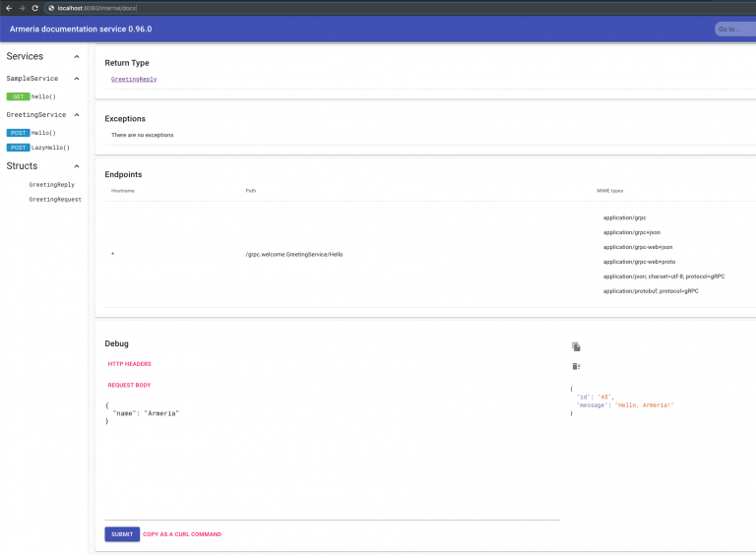Follow the GreetingReply return type link
This screenshot has width=756, height=555.
134,79
